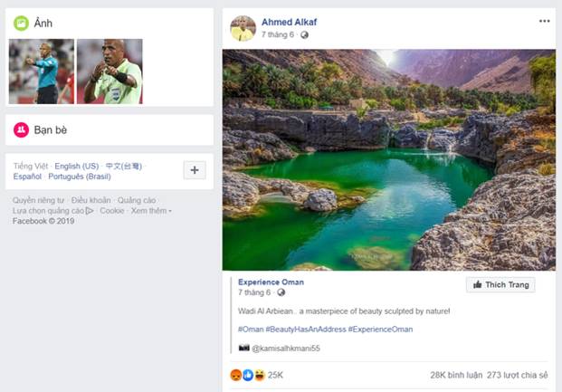The width and height of the screenshot is (562, 392).
Task: Click the green Ảnh photos icon
Action: click(x=21, y=23)
